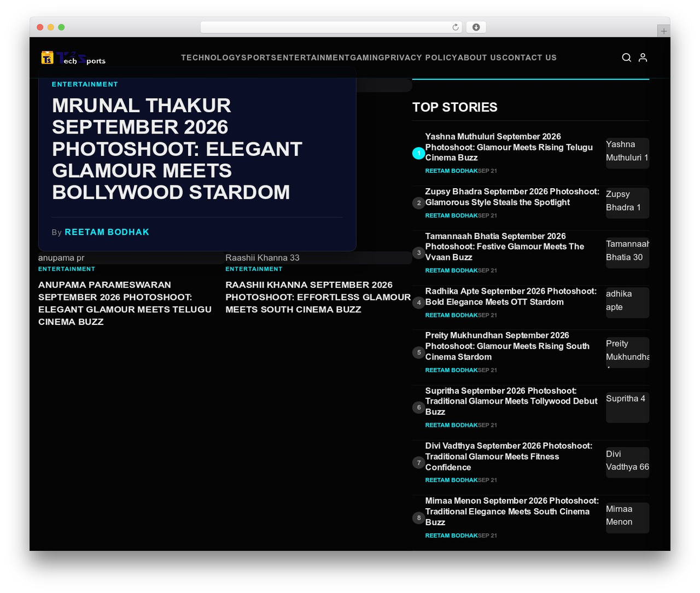Click the Mirnaa Menon thumbnail

(x=627, y=518)
